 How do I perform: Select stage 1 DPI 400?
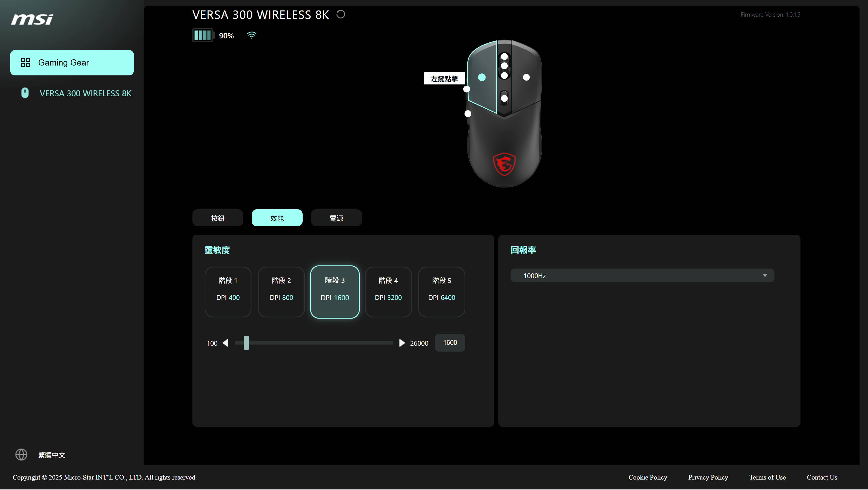tap(228, 292)
